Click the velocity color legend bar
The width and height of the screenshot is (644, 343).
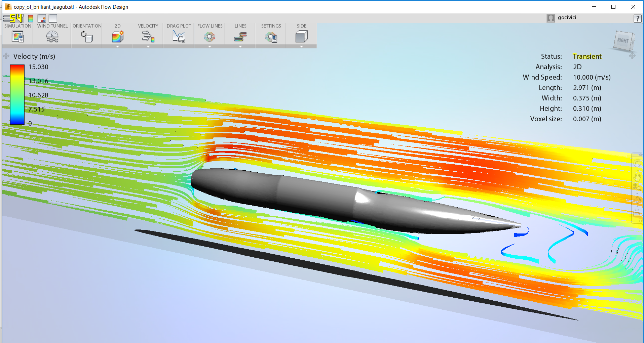tap(17, 95)
